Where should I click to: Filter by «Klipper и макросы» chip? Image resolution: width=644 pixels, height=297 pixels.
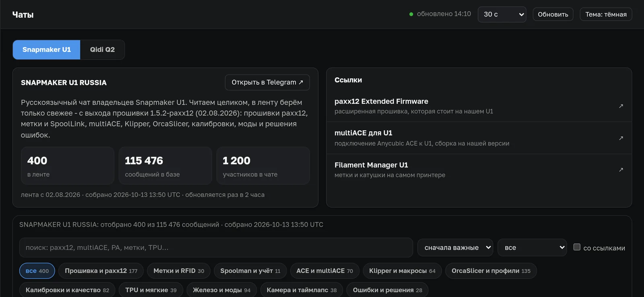(x=402, y=271)
